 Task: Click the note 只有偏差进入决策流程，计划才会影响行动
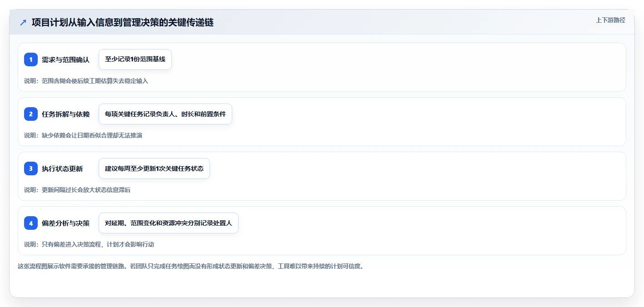point(98,244)
